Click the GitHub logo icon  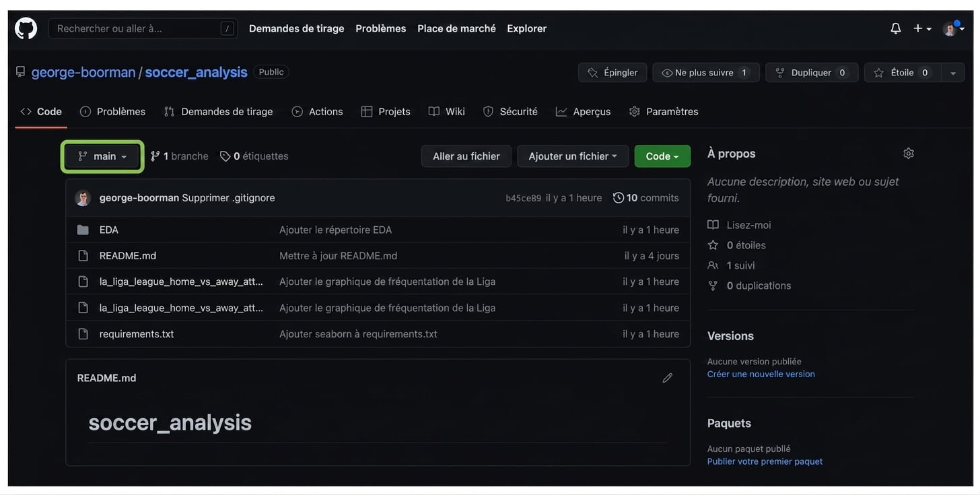coord(26,28)
